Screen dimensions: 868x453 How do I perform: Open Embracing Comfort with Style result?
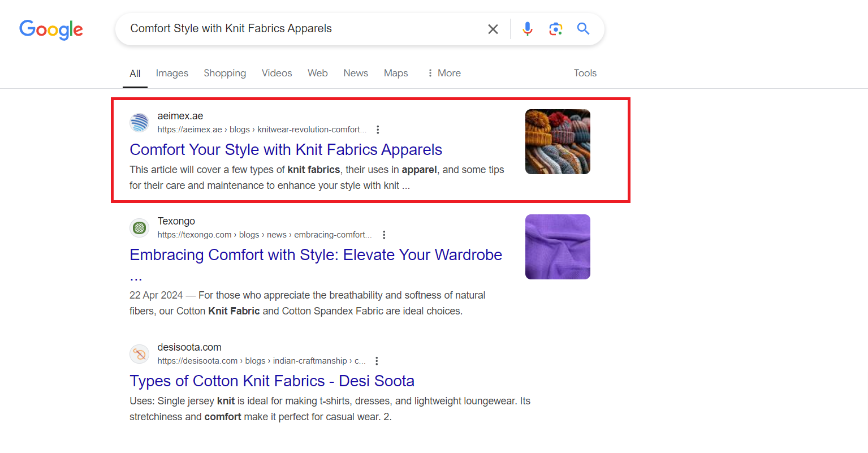point(316,255)
